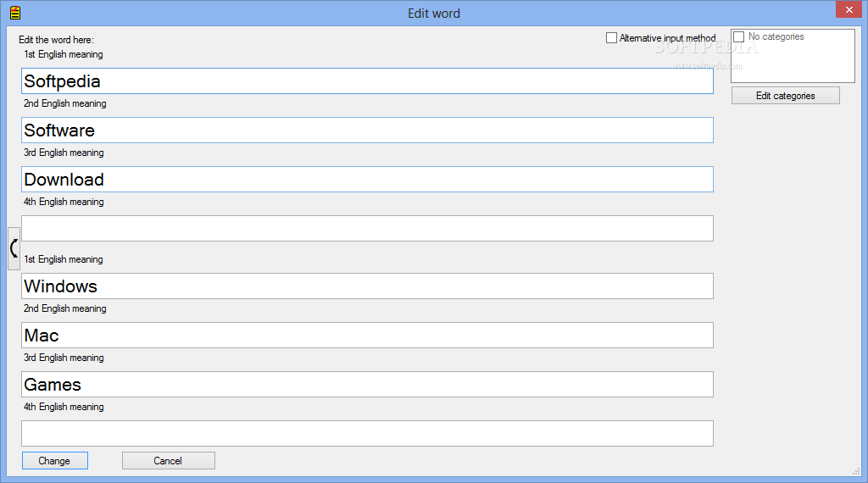Click empty 4th meaning field above Windows
Screen dimensions: 868x483
point(367,229)
